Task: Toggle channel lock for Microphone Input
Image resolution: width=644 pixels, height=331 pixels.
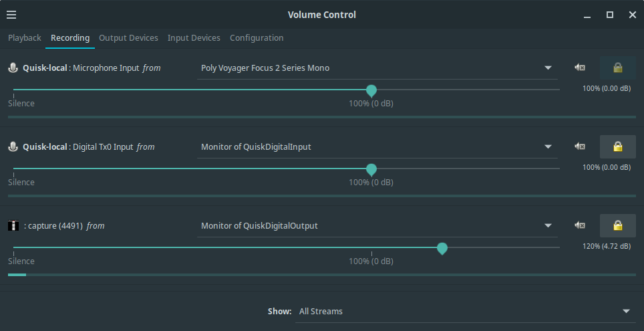Action: coord(617,68)
